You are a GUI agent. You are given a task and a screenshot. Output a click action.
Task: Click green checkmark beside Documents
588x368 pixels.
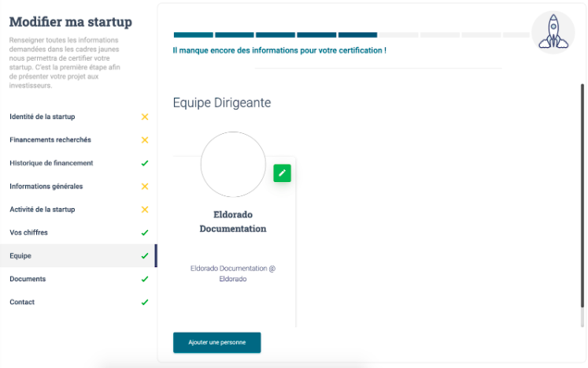click(x=145, y=279)
